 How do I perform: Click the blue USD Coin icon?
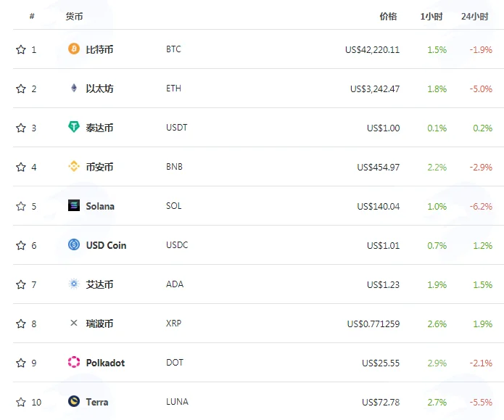pos(74,244)
